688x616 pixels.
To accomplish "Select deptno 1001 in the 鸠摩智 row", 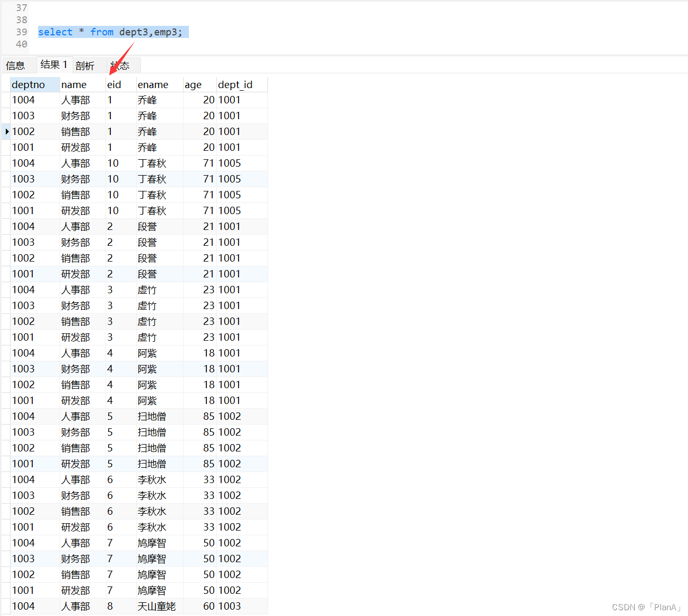I will 35,590.
